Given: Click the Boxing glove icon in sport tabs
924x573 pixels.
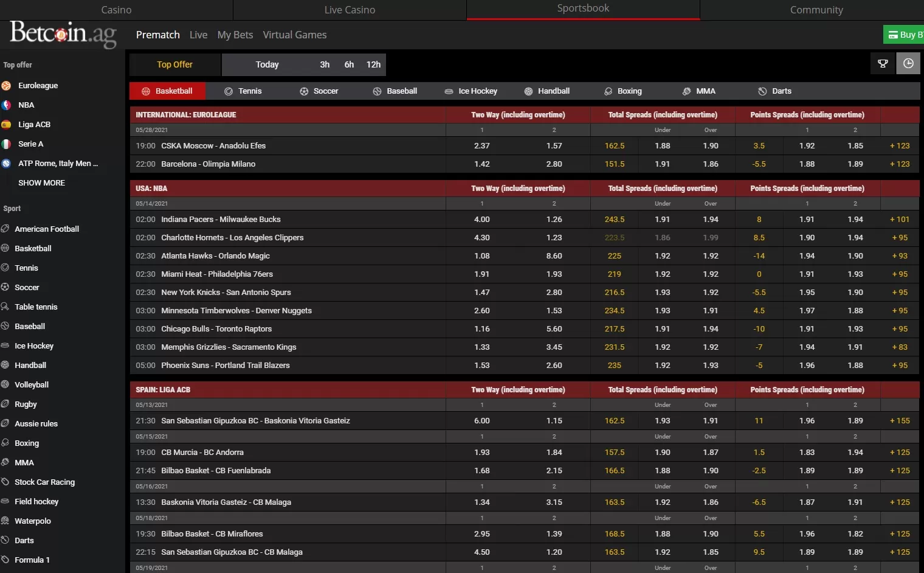Looking at the screenshot, I should click(608, 91).
